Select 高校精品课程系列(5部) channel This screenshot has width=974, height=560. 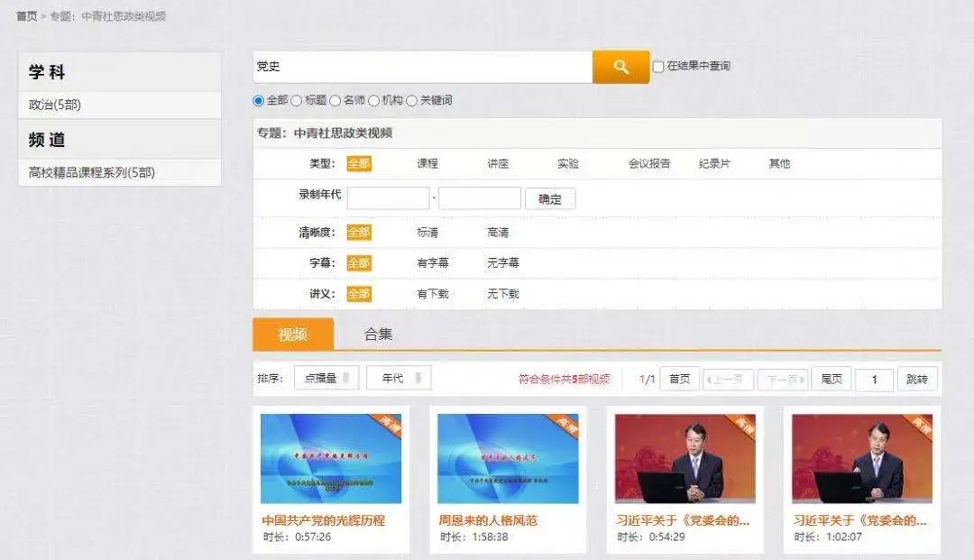92,173
